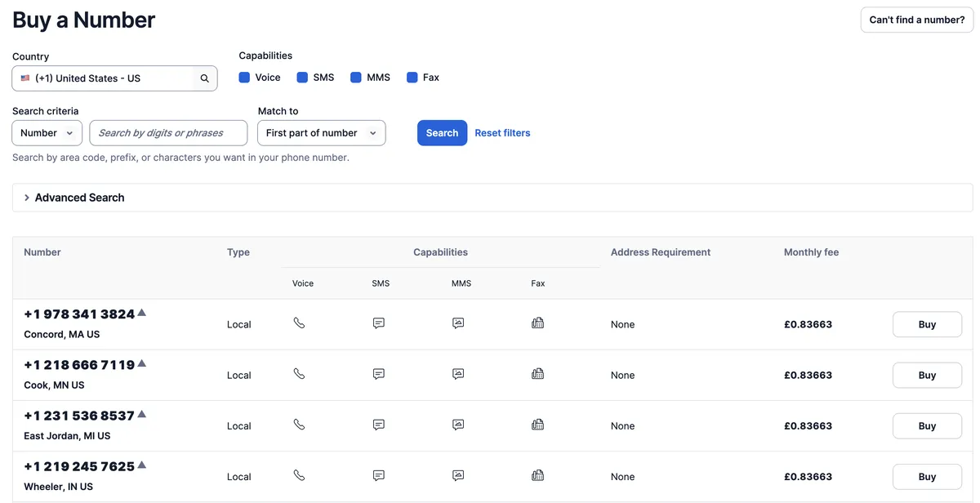Click SMS icon for Cook, MN number
The height and width of the screenshot is (503, 980).
point(379,374)
